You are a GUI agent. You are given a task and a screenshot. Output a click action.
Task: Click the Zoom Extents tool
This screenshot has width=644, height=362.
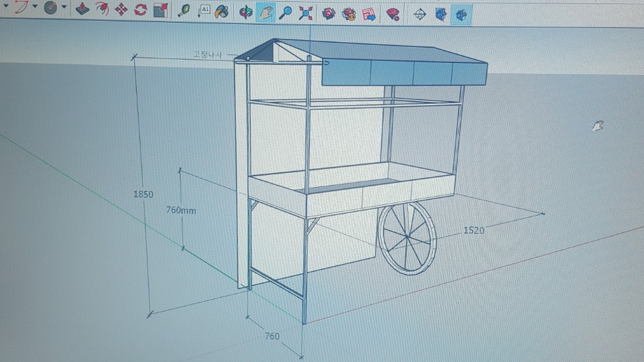(305, 13)
